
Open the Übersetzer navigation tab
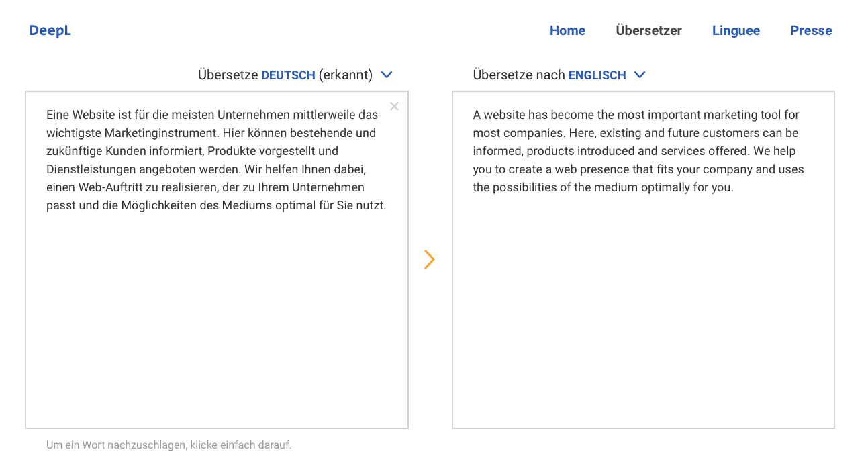click(648, 30)
